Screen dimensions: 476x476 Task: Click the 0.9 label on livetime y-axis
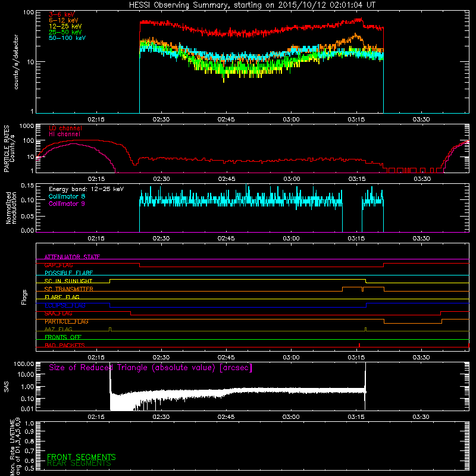tap(29, 431)
